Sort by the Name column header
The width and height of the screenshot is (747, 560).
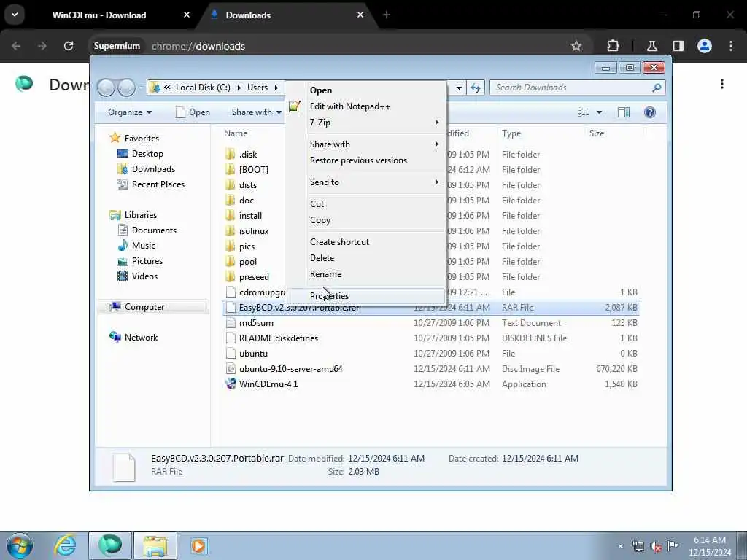[x=236, y=133]
